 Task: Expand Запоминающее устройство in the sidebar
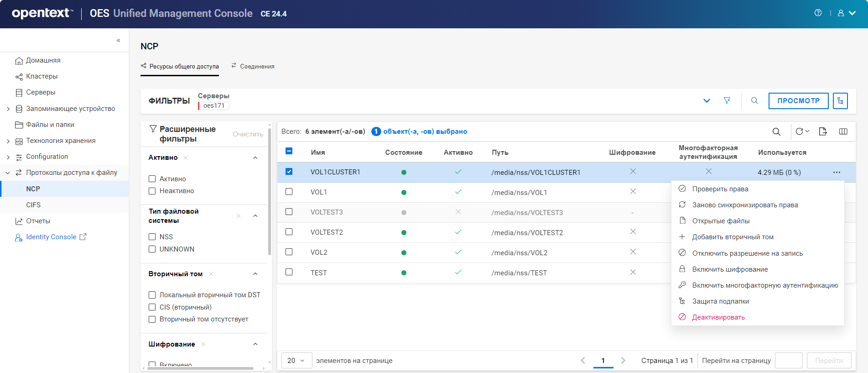pos(8,109)
